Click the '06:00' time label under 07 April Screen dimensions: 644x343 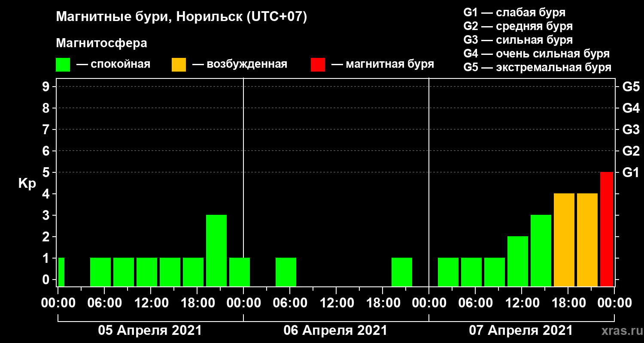pos(475,303)
